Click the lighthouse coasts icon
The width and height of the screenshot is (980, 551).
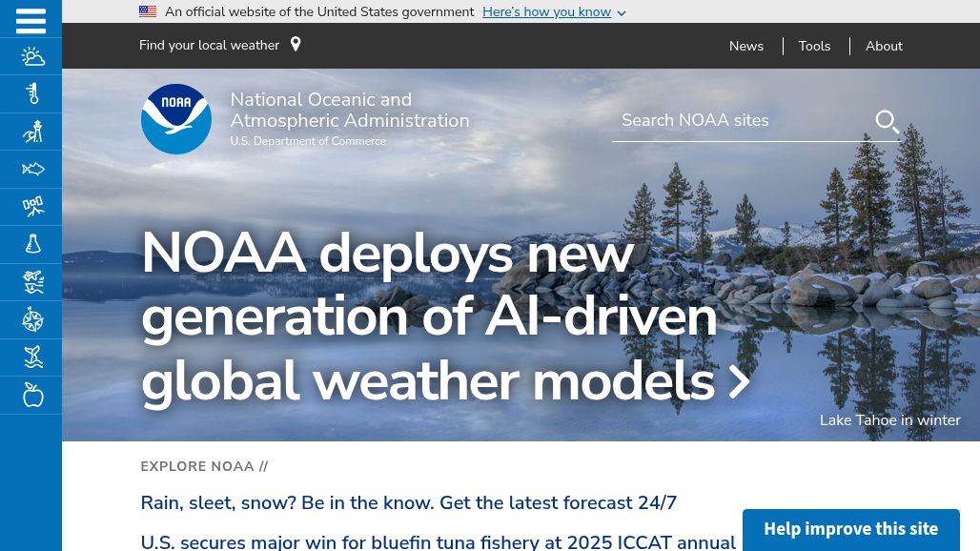coord(31,131)
